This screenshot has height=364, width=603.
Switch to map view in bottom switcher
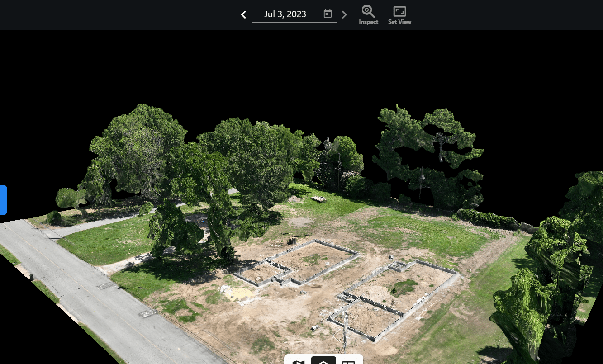click(298, 362)
